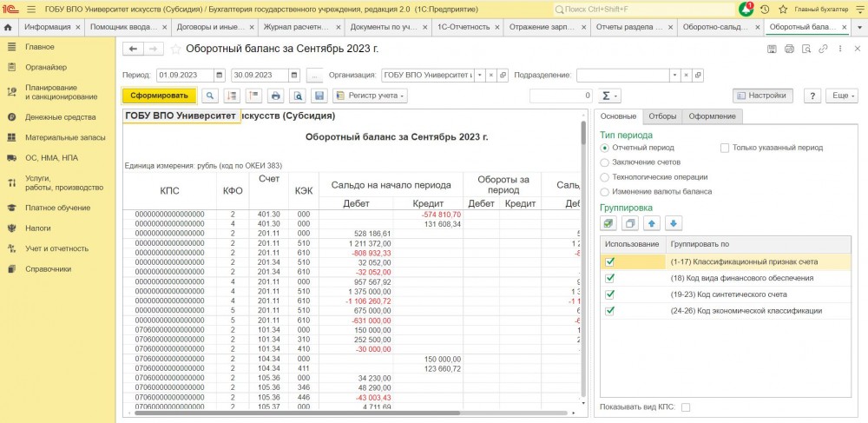Image resolution: width=868 pixels, height=423 pixels.
Task: Expand the Регистр учета dropdown
Action: click(370, 96)
